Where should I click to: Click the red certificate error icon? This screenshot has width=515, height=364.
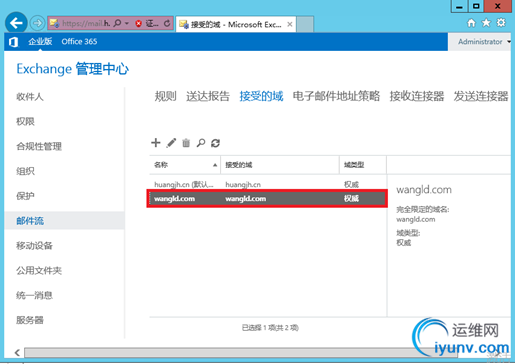point(138,23)
